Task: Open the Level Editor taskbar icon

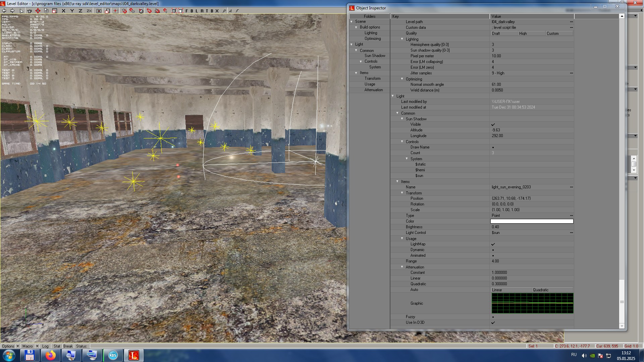Action: [x=133, y=355]
